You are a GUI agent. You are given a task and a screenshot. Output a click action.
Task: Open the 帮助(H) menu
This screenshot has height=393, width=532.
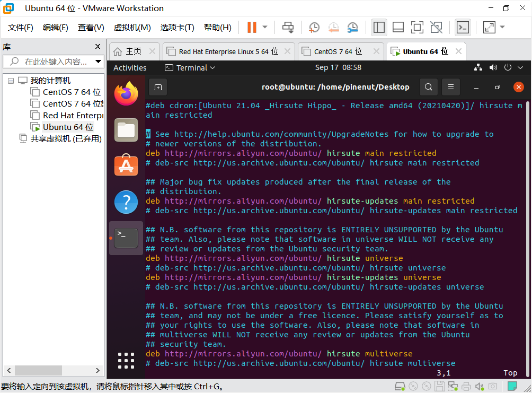[217, 27]
